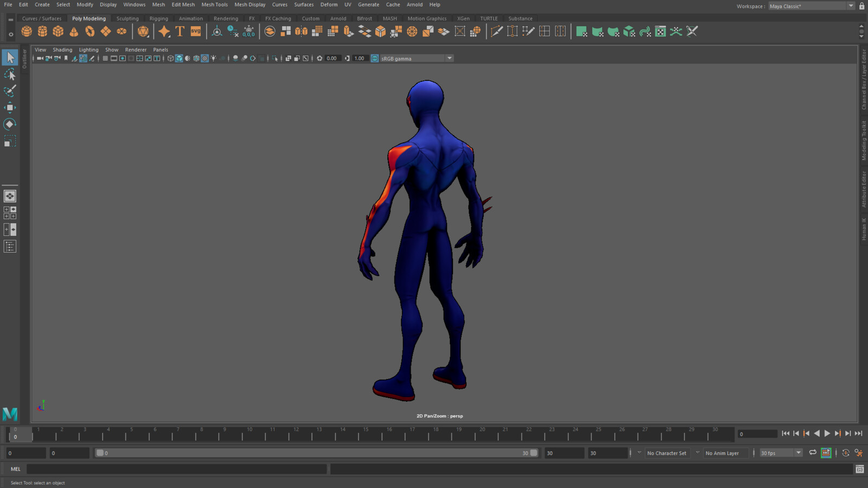Click the range slider bar

tap(316, 453)
